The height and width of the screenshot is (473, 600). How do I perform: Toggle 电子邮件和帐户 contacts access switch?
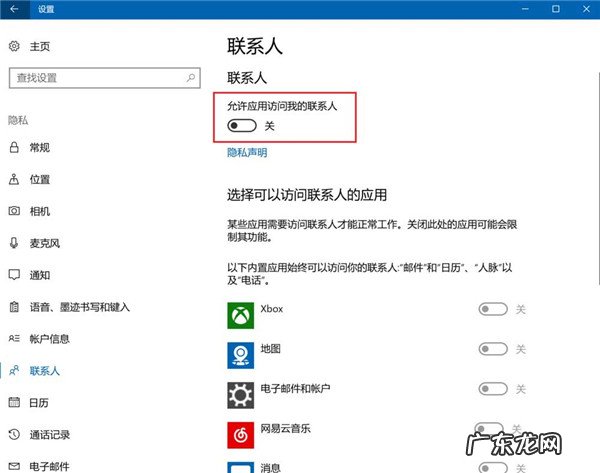pos(493,389)
